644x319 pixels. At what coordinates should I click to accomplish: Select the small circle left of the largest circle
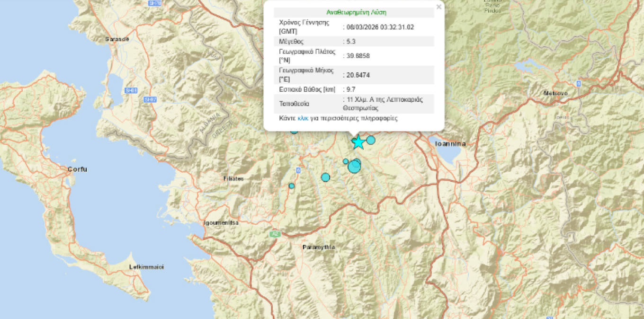(346, 161)
